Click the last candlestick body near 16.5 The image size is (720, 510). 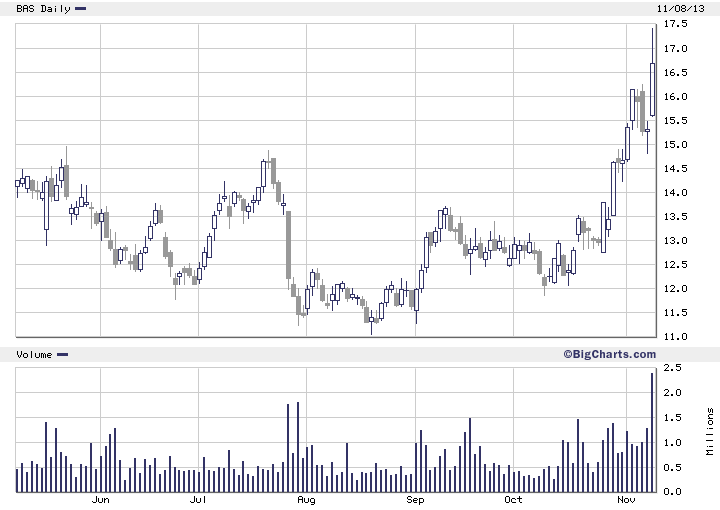652,90
